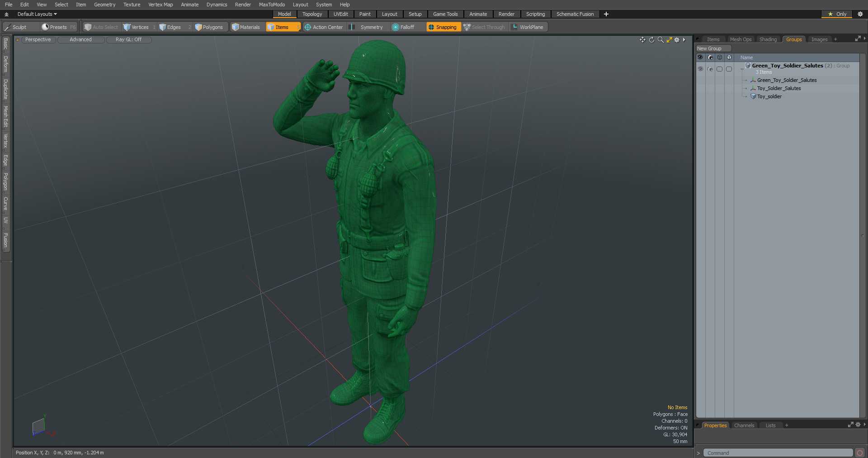Image resolution: width=868 pixels, height=458 pixels.
Task: Toggle the Only star filter at top right
Action: pyautogui.click(x=837, y=14)
